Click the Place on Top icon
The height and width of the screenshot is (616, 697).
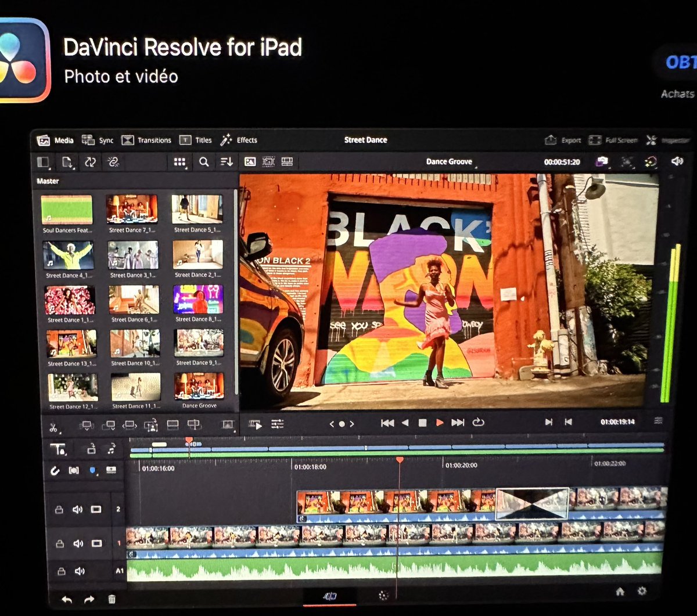click(x=173, y=426)
